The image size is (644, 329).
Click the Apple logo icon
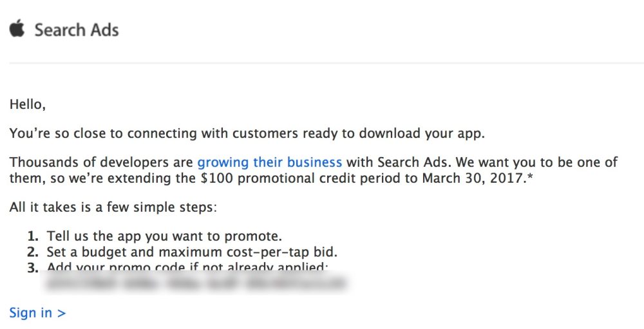17,29
